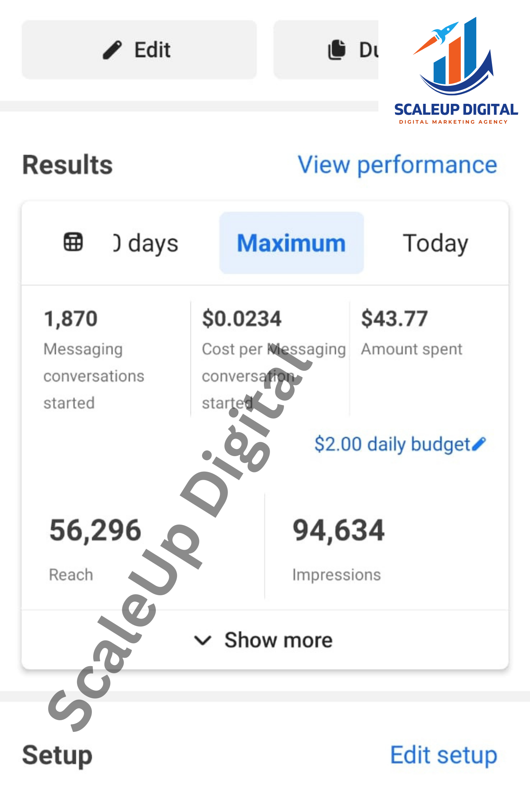Click the Show more label

278,640
